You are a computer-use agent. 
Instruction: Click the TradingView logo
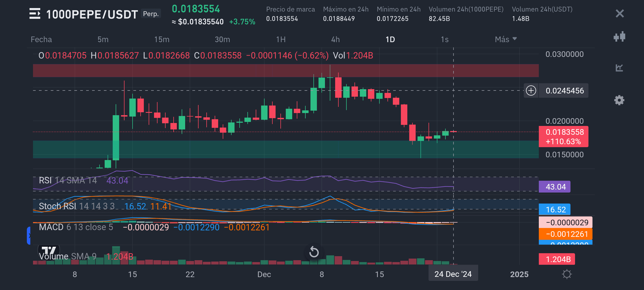tap(49, 250)
